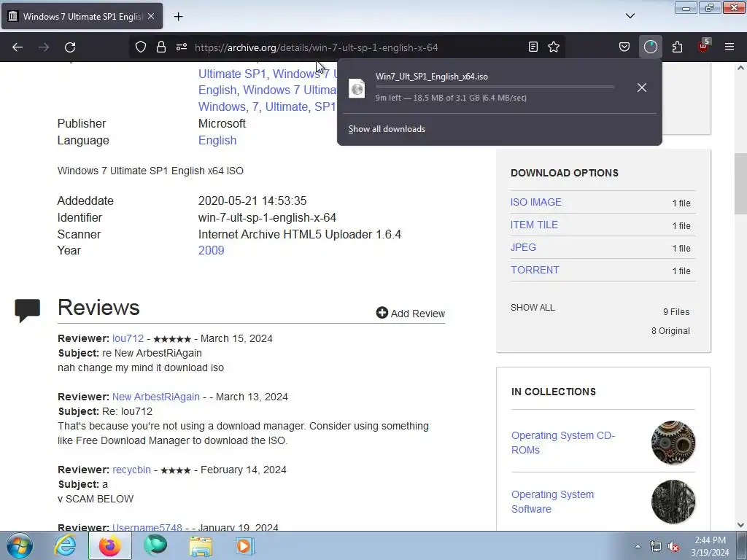747x560 pixels.
Task: Open the Ultimate SP1 topic link
Action: [232, 74]
